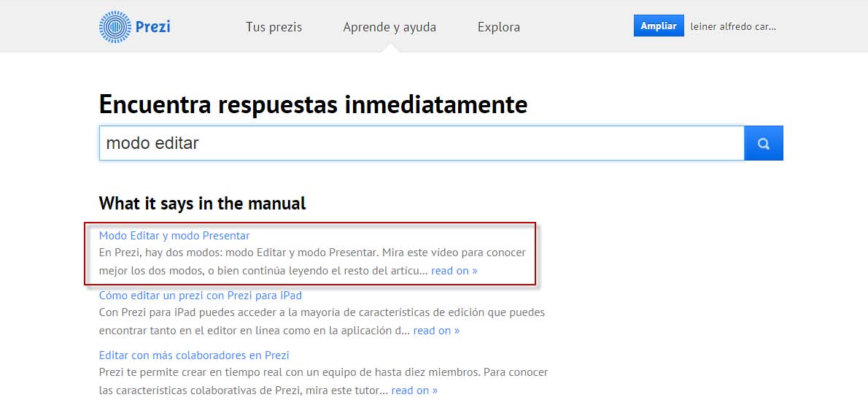Image resolution: width=868 pixels, height=400 pixels.
Task: Click 'read on »' for Modo Editar result
Action: click(x=454, y=270)
